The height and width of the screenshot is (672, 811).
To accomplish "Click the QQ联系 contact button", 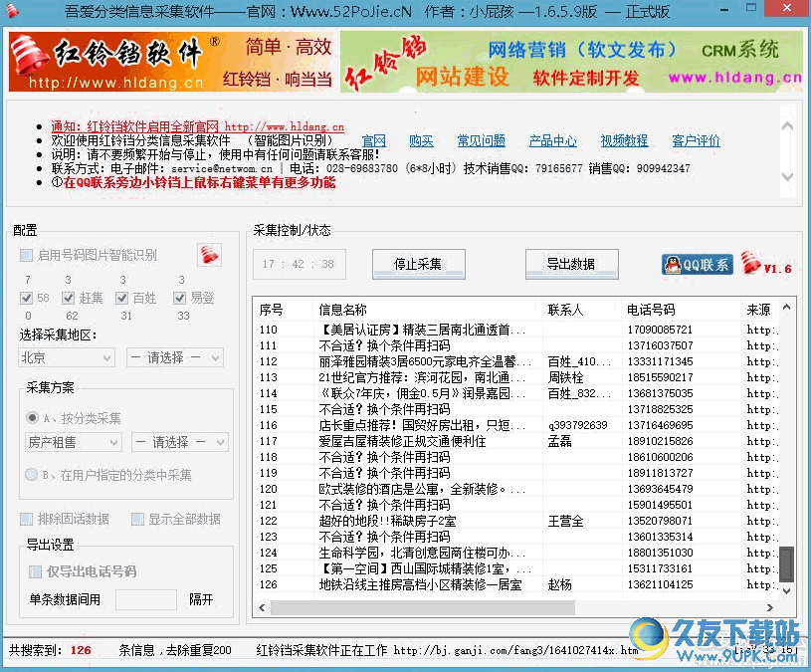I will 698,265.
